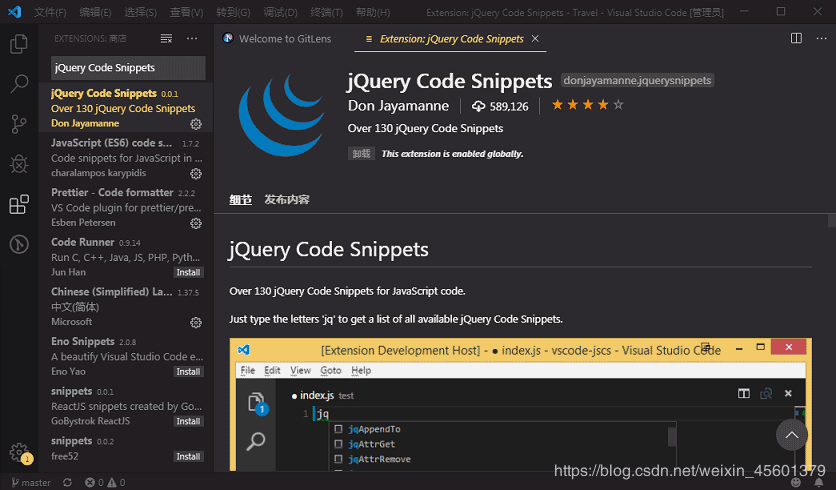The height and width of the screenshot is (490, 836).
Task: Install the Code Runner extension
Action: (188, 272)
